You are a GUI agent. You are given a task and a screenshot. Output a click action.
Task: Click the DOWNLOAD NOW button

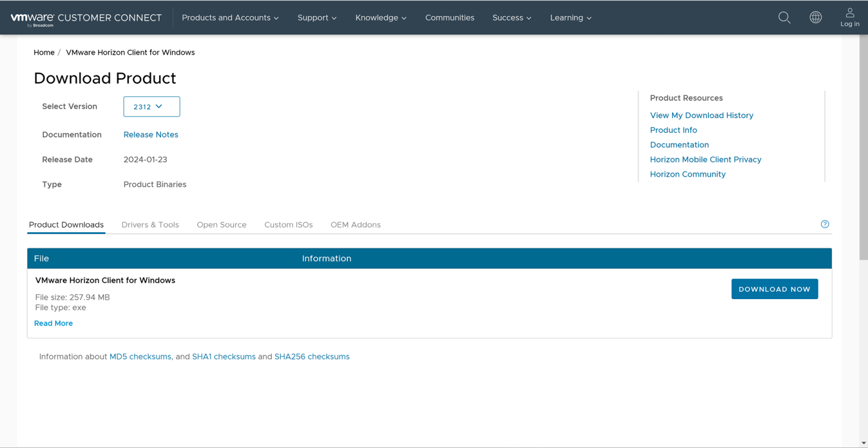point(774,289)
